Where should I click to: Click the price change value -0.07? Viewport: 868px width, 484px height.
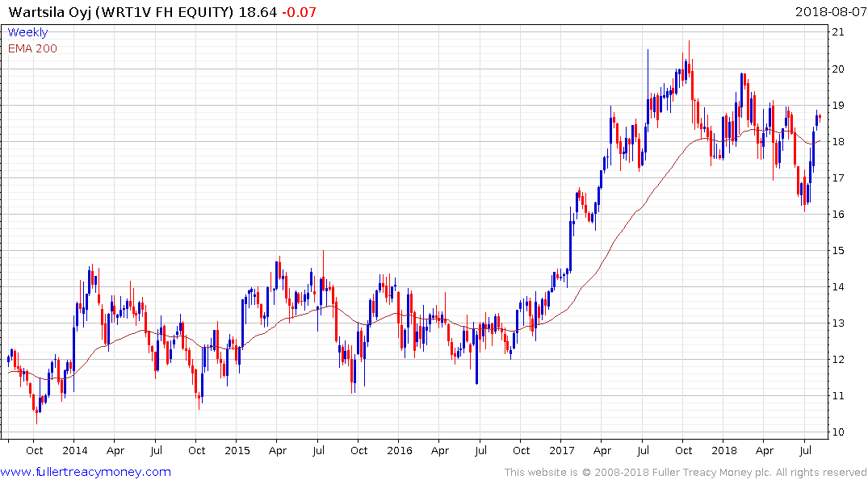pyautogui.click(x=299, y=12)
